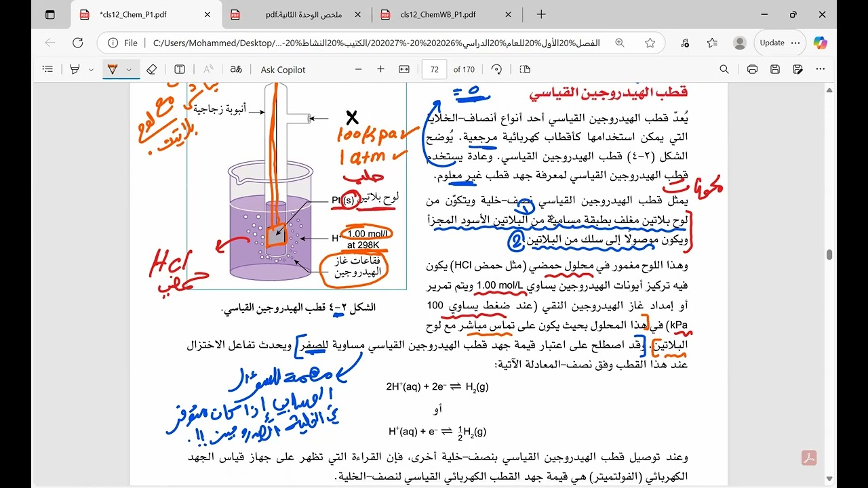Click the address bar file path
Viewport: 868px width, 488px height.
tap(376, 43)
